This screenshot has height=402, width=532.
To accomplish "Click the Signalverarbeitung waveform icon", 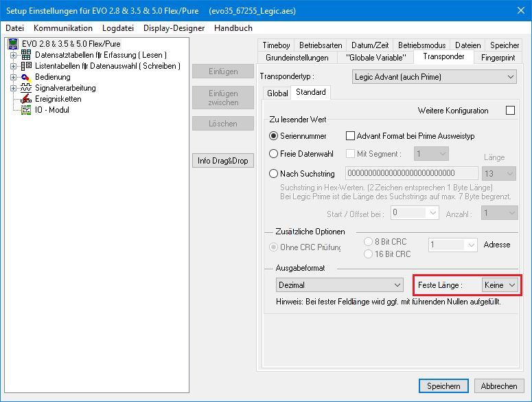I will tap(26, 88).
